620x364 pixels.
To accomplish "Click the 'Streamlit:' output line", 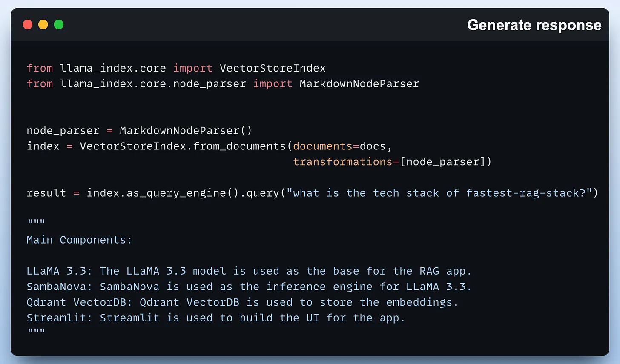I will pos(215,318).
